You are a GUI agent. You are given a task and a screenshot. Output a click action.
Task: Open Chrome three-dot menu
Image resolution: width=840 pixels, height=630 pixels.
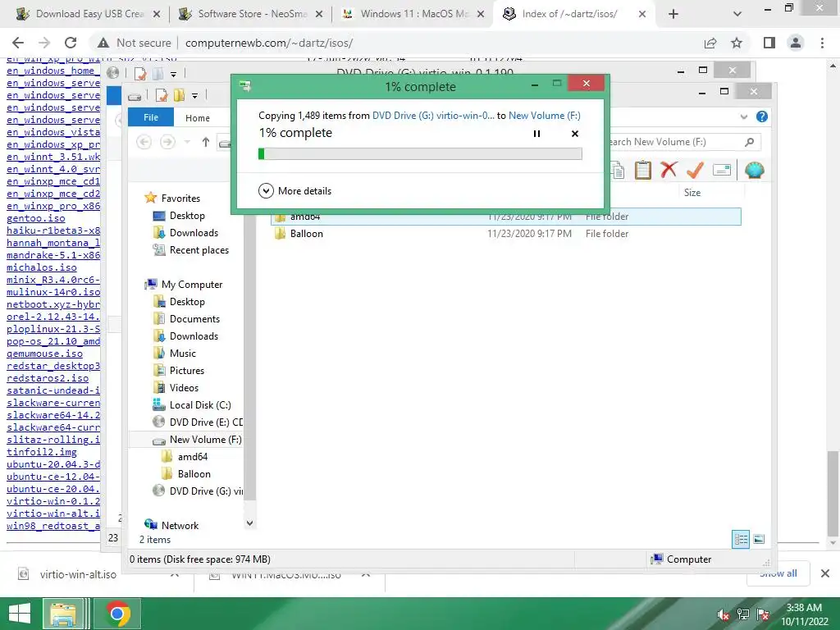822,43
